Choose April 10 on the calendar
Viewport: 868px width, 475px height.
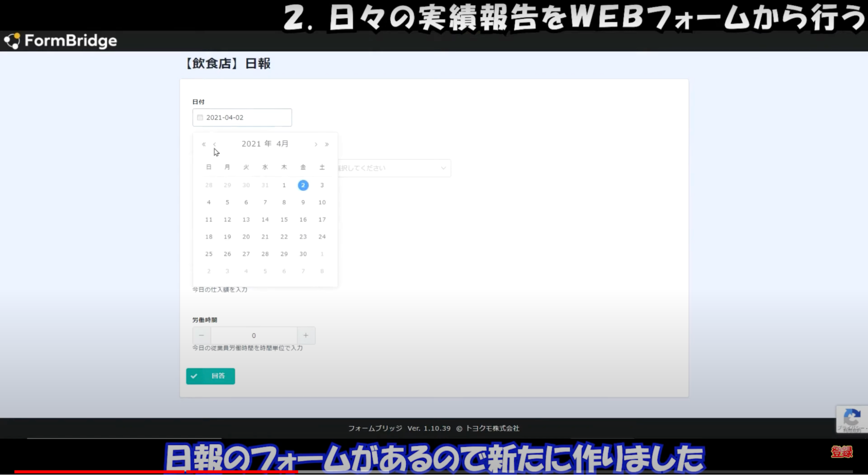[x=322, y=203]
